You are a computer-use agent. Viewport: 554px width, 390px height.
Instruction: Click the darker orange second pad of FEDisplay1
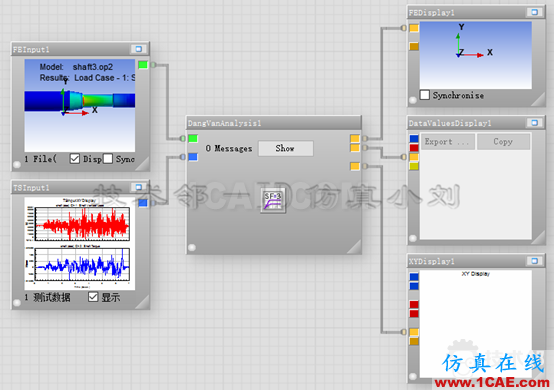[414, 46]
